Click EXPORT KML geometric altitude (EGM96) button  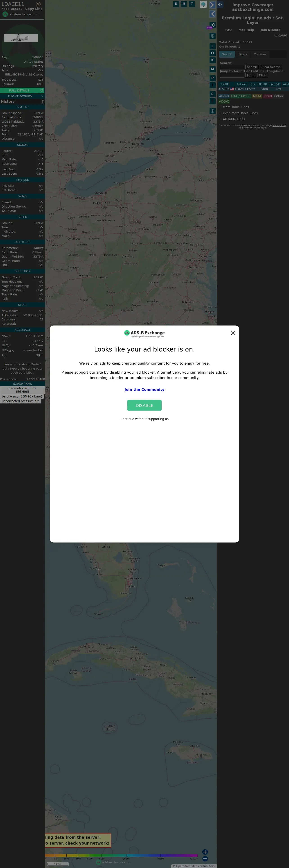[x=22, y=390]
